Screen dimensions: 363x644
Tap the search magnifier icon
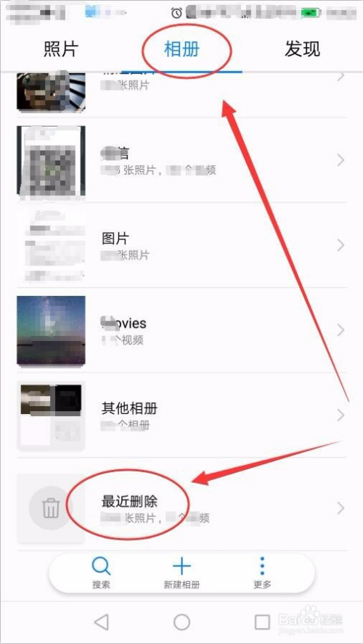pyautogui.click(x=101, y=566)
